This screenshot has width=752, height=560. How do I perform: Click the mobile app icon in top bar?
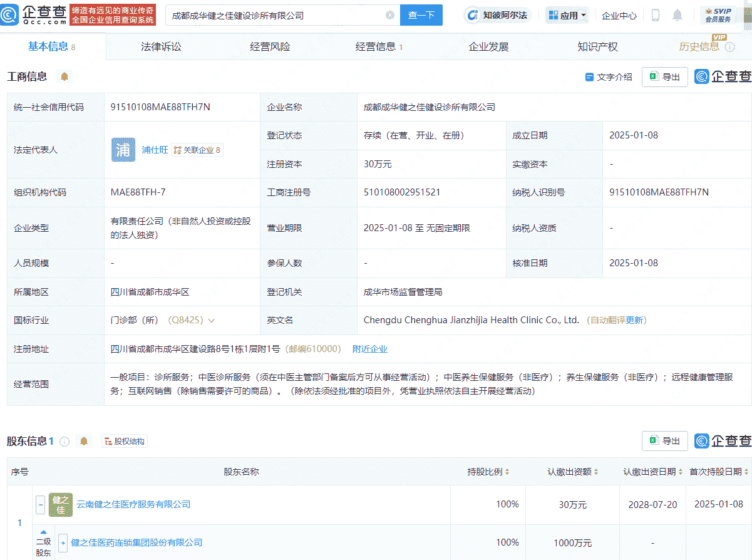[655, 14]
